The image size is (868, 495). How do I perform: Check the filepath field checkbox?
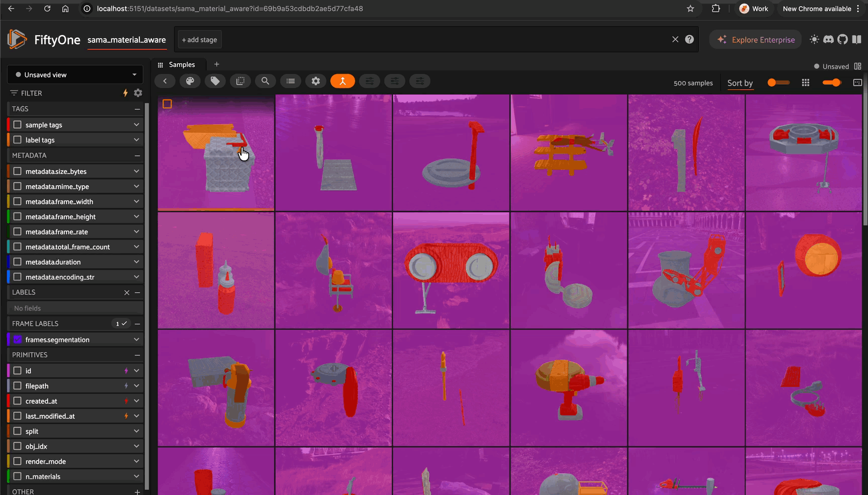[x=18, y=386]
